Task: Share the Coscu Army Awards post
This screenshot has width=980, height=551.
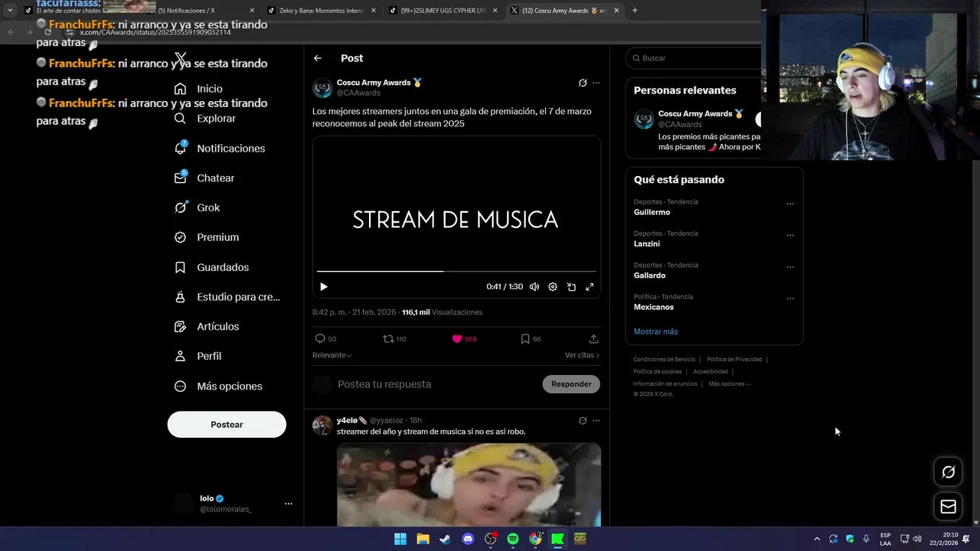Action: coord(593,339)
